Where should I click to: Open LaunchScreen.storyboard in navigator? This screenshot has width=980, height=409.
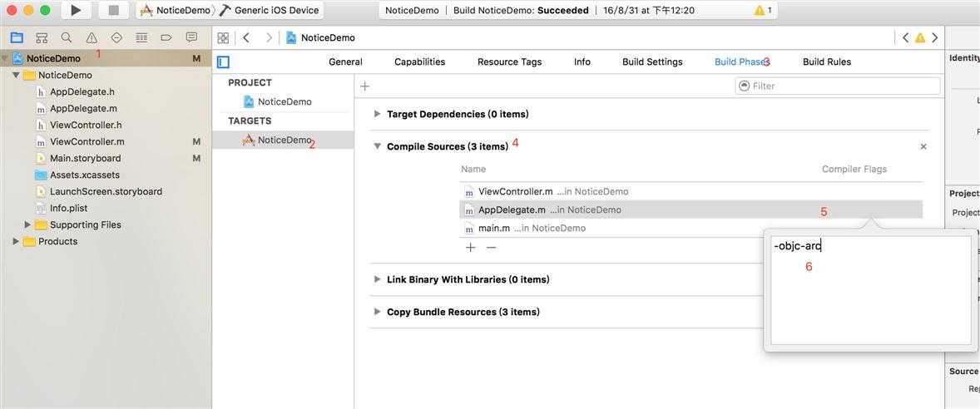click(106, 192)
